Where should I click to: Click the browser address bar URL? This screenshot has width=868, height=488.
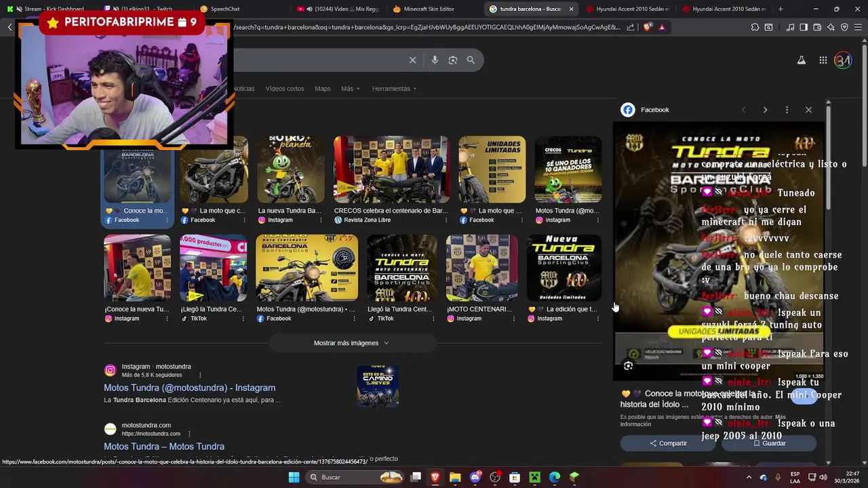(427, 27)
